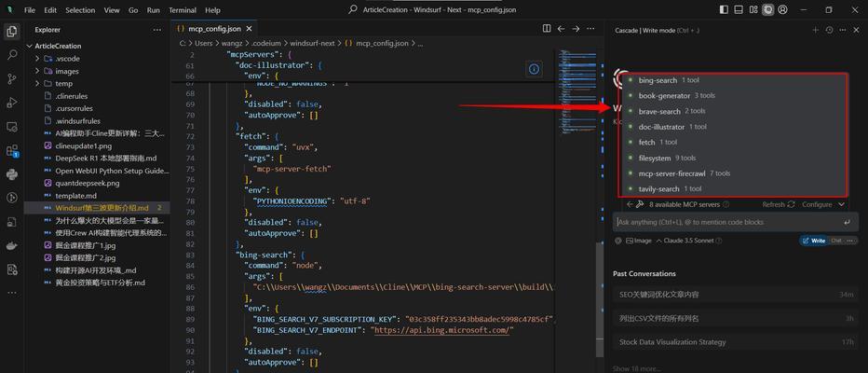Select the mcp_config.json editor tab

tap(213, 28)
